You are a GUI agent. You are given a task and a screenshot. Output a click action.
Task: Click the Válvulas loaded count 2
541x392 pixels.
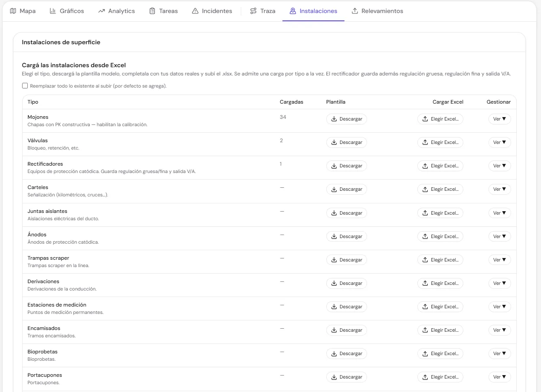(x=281, y=140)
